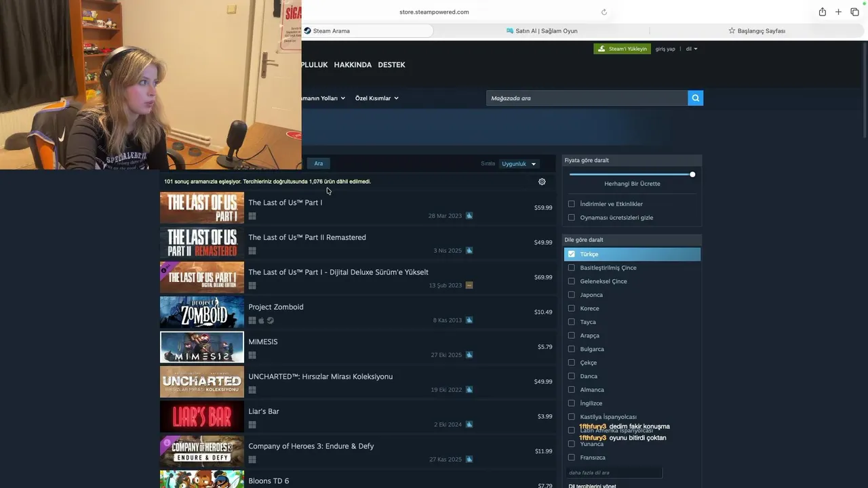Click review icon on MIMESIS row
Screen dimensions: 868x488
click(x=469, y=355)
